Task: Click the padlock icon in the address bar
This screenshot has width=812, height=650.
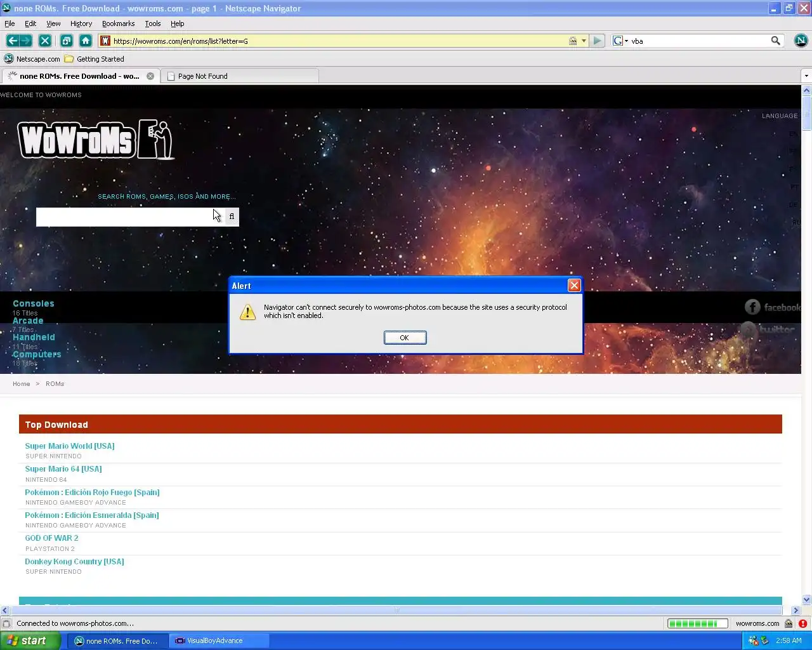Action: (x=573, y=41)
